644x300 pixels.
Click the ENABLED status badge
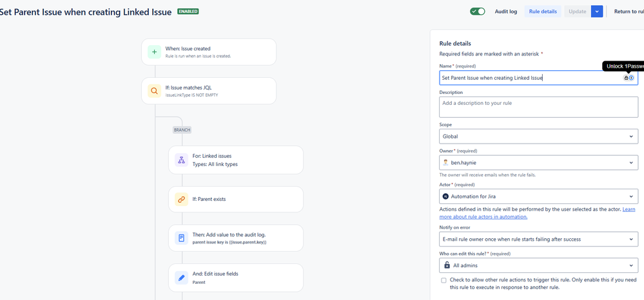point(188,12)
